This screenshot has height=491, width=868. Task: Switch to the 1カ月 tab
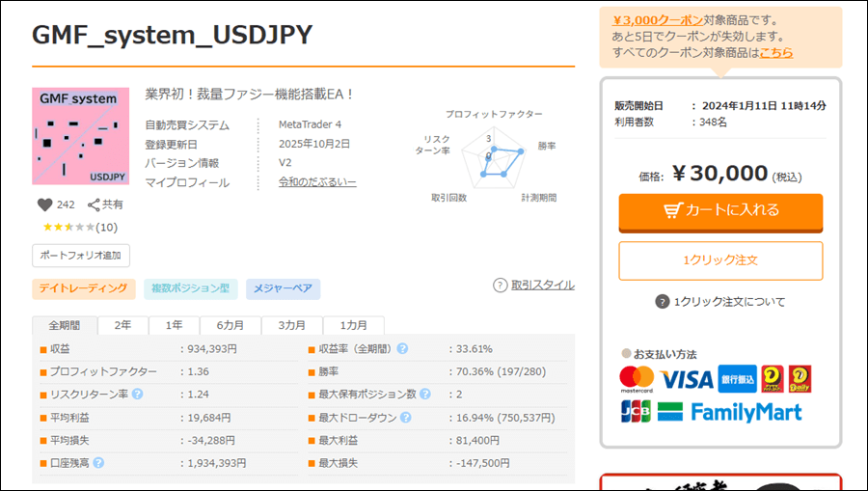point(353,325)
